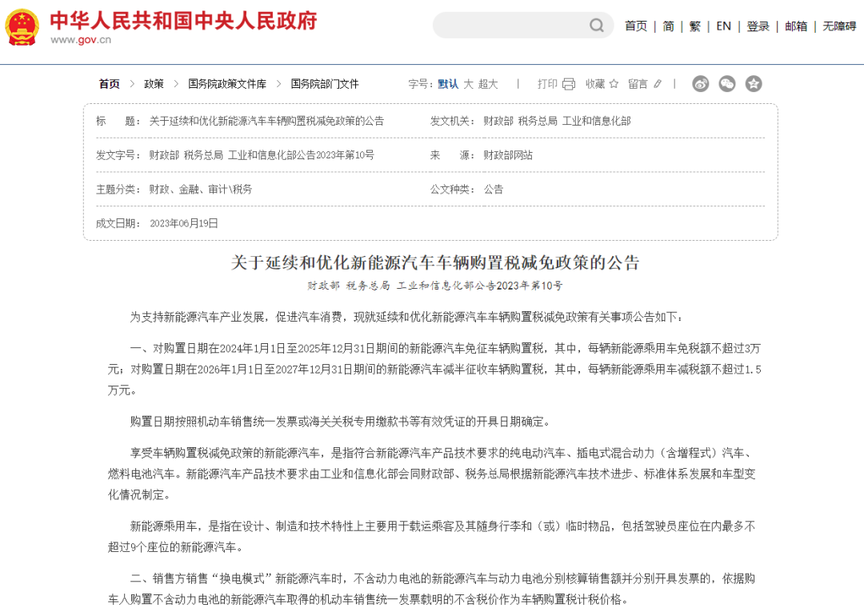Click the printer icon
864x616 pixels.
(x=569, y=84)
